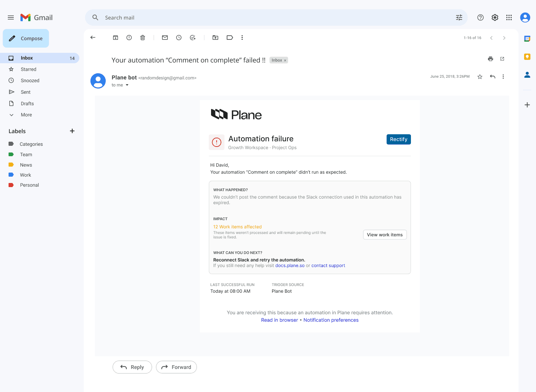Image resolution: width=536 pixels, height=392 pixels.
Task: Move email to a folder
Action: [x=215, y=38]
